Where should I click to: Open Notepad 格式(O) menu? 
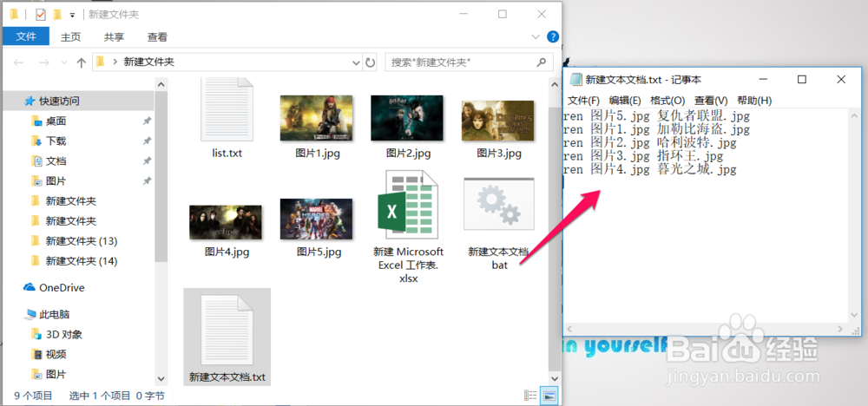pos(667,101)
